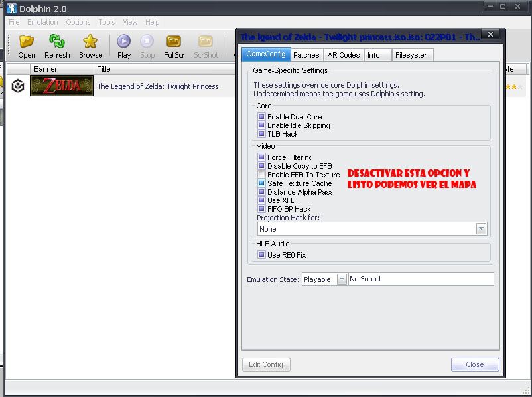Open the File menu
The width and height of the screenshot is (532, 397).
coord(14,22)
